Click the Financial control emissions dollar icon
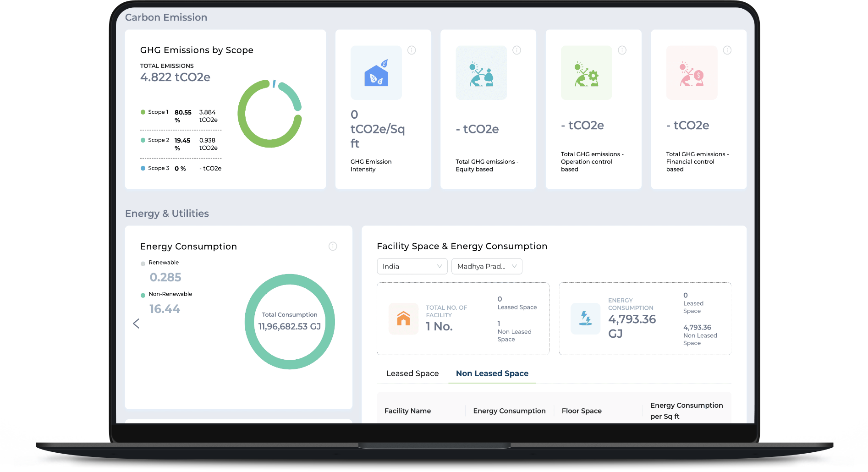The width and height of the screenshot is (868, 472). tap(692, 73)
